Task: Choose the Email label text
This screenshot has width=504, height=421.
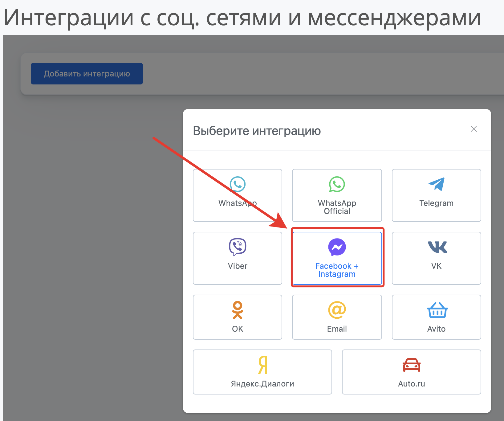Action: pyautogui.click(x=337, y=329)
